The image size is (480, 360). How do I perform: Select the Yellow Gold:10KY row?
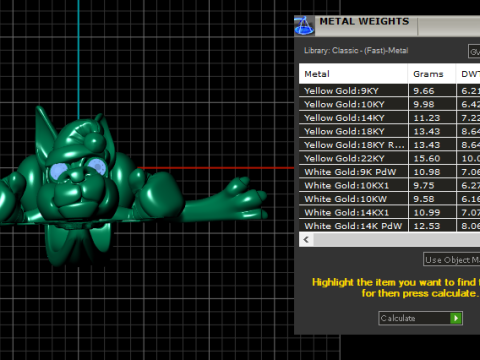pos(389,104)
